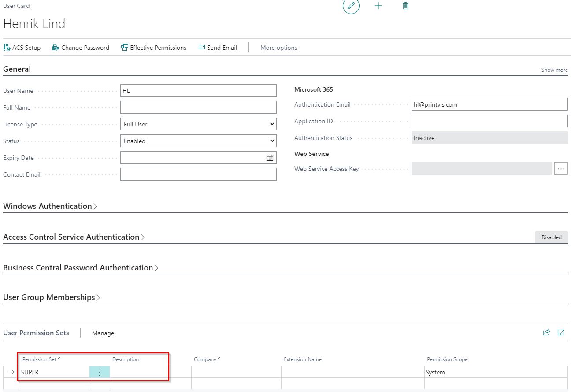Select the Effective Permissions icon
The height and width of the screenshot is (392, 571).
pyautogui.click(x=125, y=47)
